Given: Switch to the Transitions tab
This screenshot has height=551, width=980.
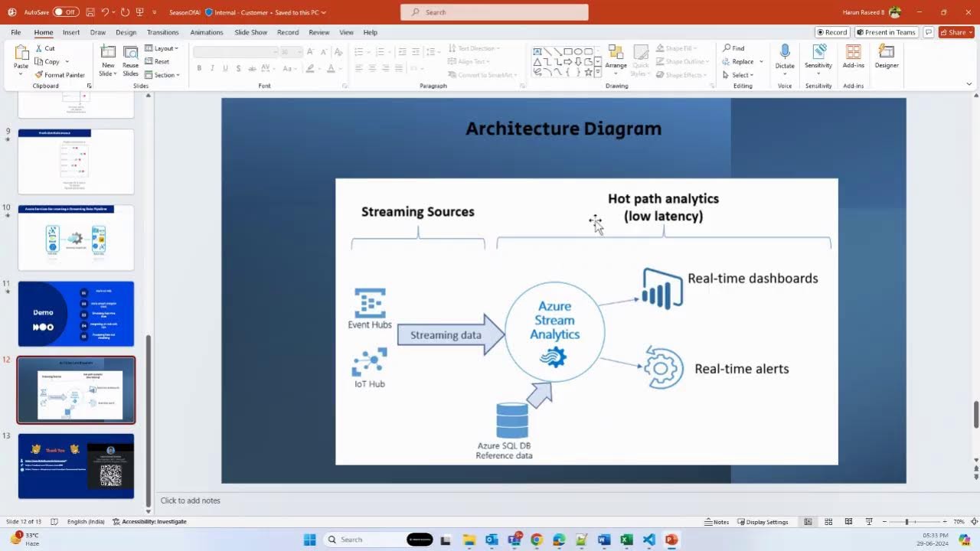Looking at the screenshot, I should pyautogui.click(x=163, y=32).
